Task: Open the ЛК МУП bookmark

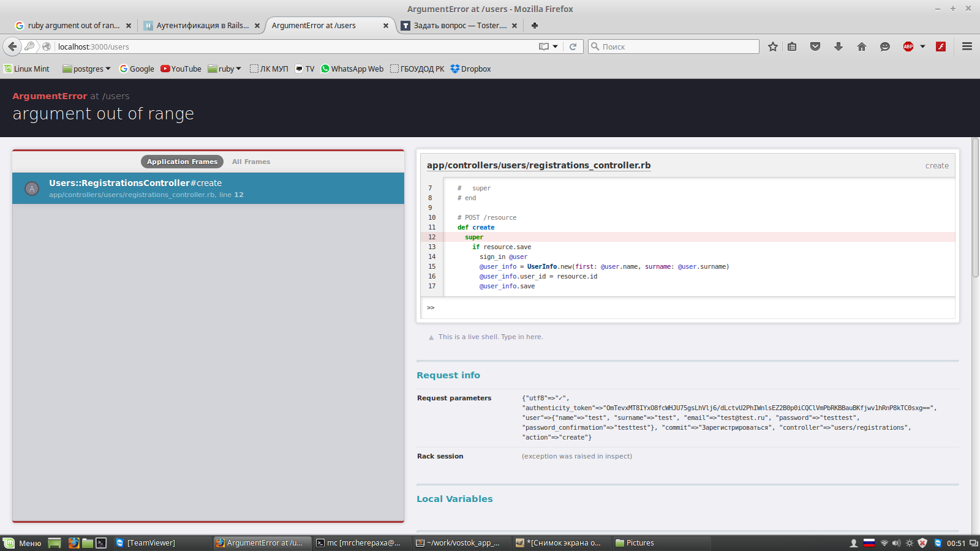Action: [269, 69]
